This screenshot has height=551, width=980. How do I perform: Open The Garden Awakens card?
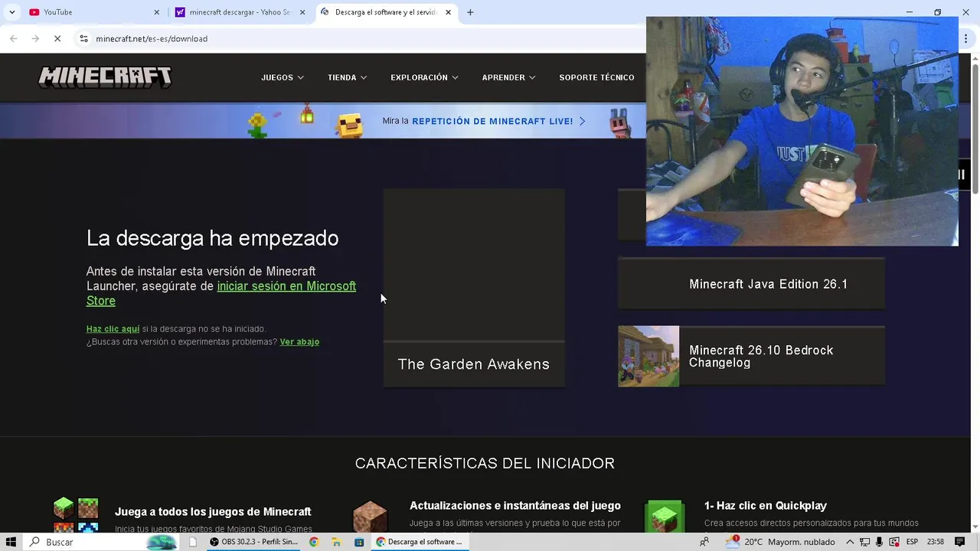(x=474, y=288)
